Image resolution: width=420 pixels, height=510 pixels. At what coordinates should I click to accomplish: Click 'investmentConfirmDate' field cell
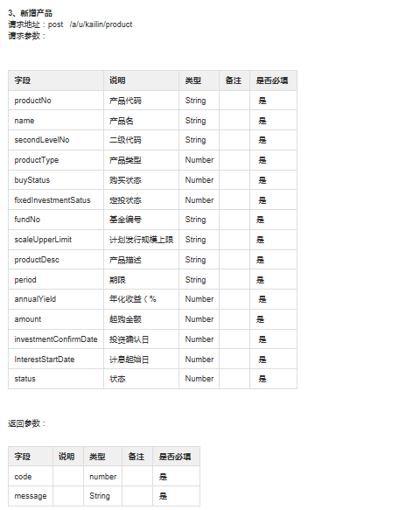(x=56, y=339)
